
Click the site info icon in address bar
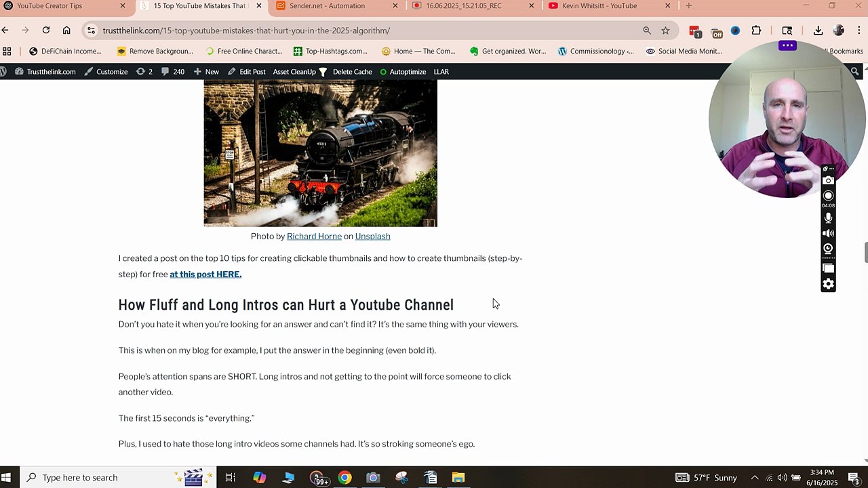92,30
